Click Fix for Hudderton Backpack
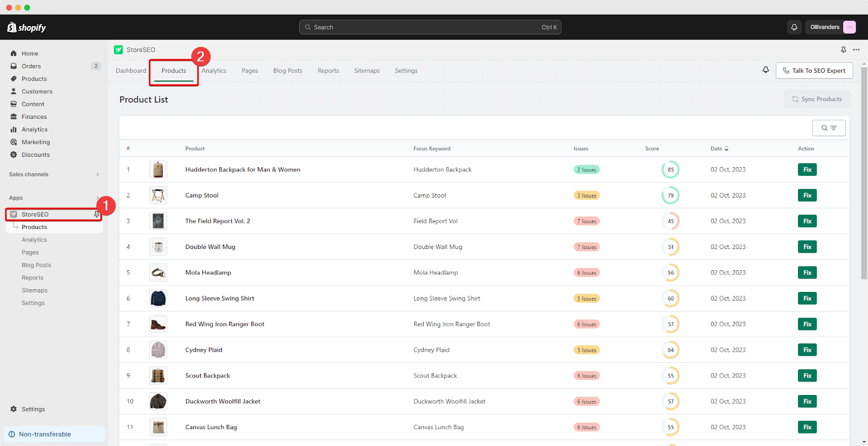 click(x=807, y=170)
